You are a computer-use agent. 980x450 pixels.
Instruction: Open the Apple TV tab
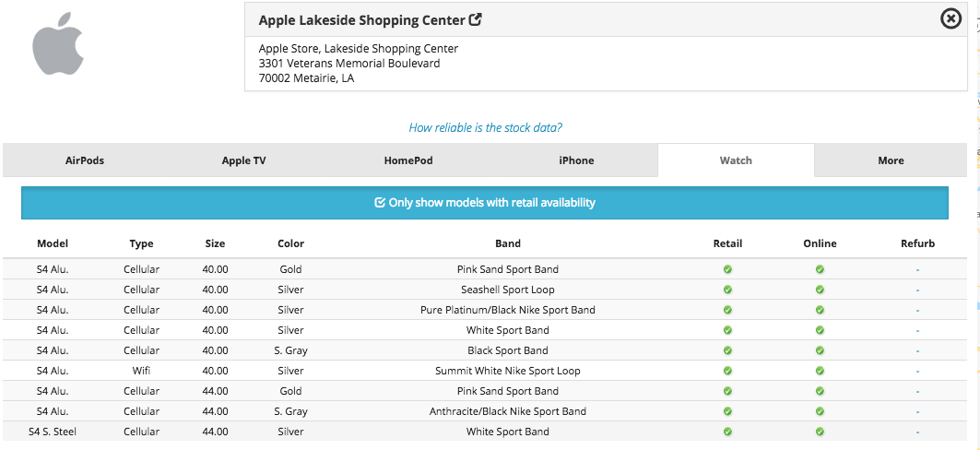click(243, 160)
